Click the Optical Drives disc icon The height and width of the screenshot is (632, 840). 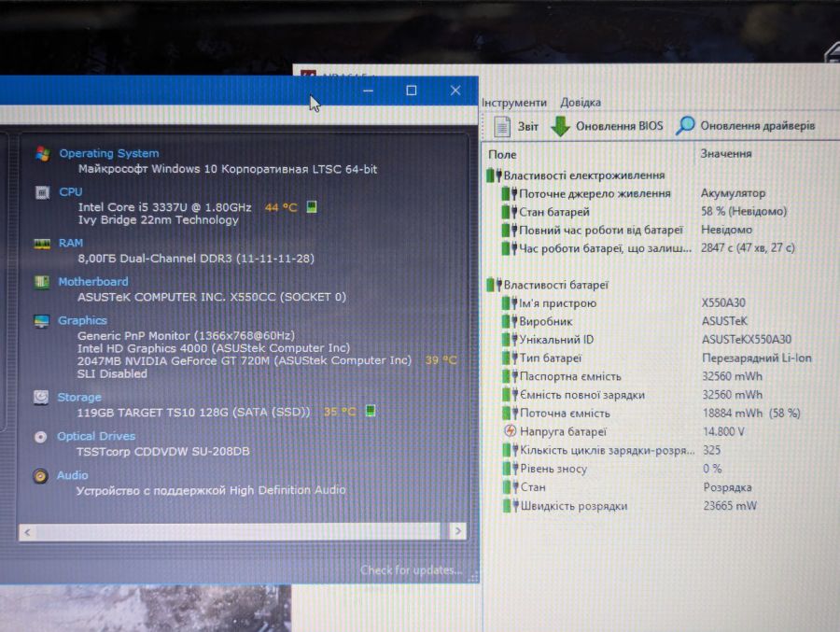[x=40, y=437]
